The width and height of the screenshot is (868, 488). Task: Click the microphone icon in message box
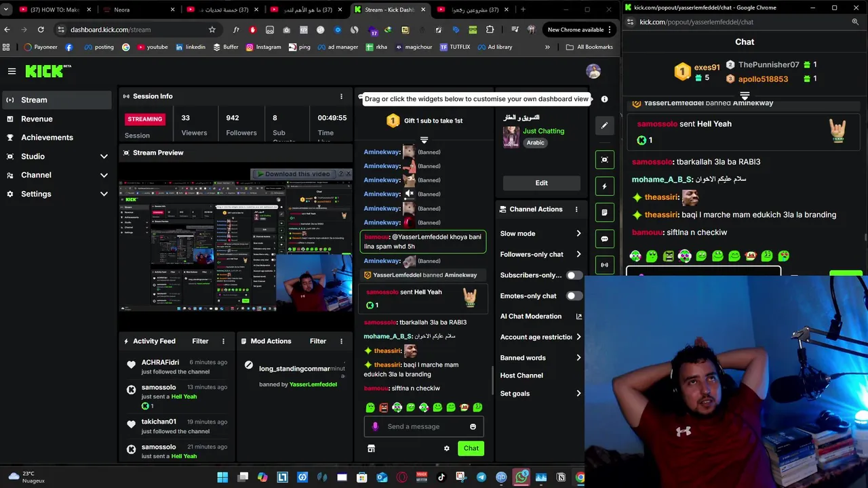click(x=375, y=426)
